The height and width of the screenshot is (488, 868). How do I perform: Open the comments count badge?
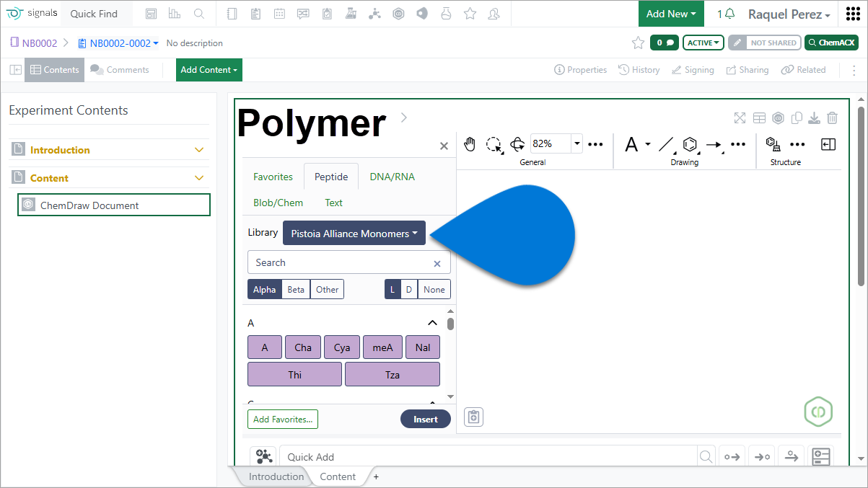[665, 43]
